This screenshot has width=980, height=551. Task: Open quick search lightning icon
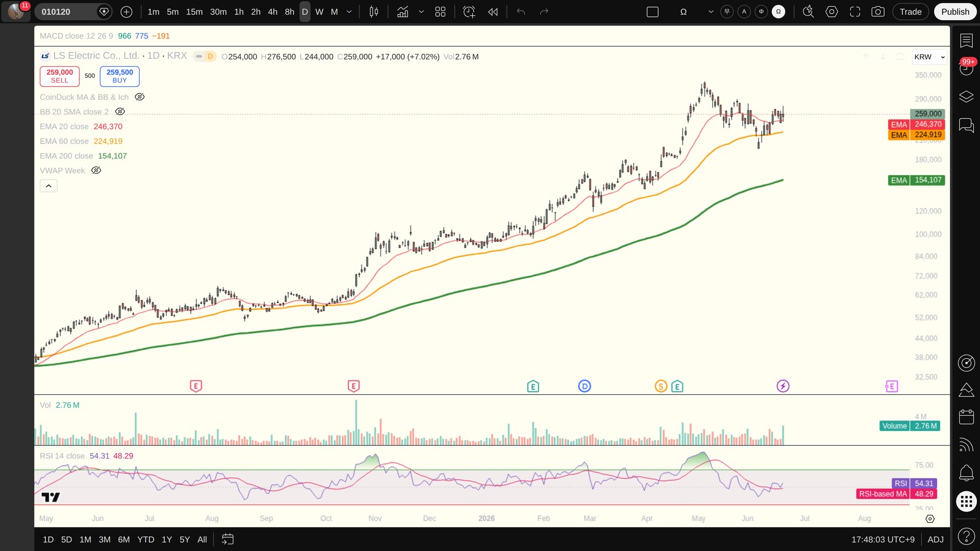809,12
